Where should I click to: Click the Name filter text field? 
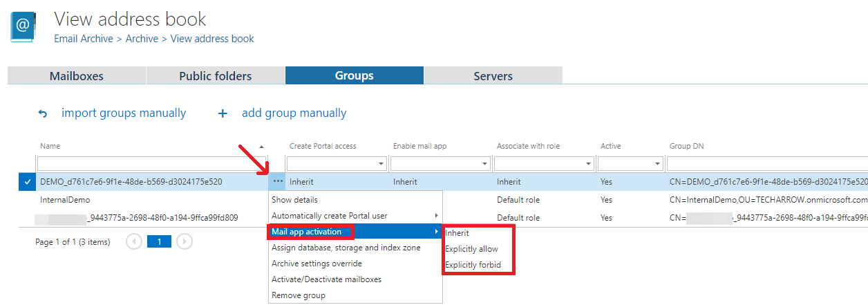pyautogui.click(x=151, y=164)
